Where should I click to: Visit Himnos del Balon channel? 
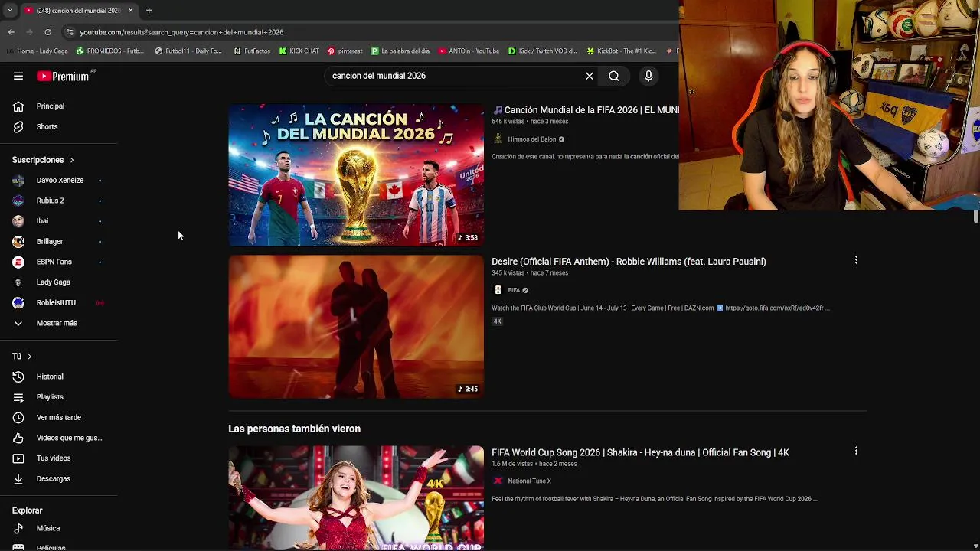click(x=531, y=139)
